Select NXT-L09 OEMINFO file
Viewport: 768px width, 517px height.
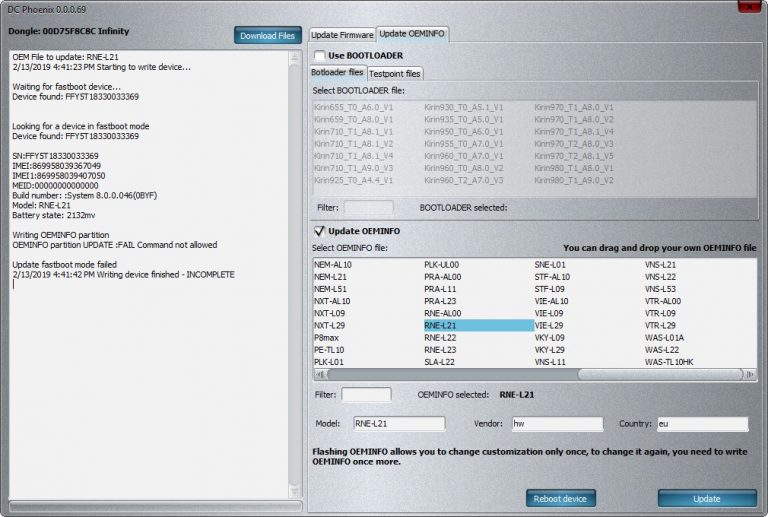tap(329, 313)
